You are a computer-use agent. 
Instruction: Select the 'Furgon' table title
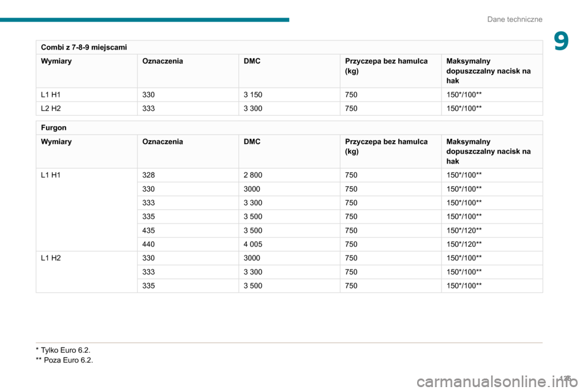click(54, 128)
